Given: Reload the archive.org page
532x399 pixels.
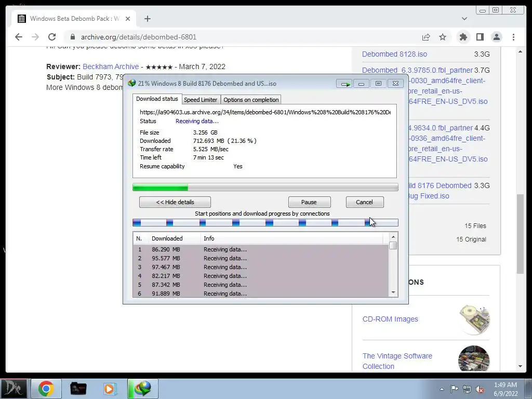Looking at the screenshot, I should click(x=52, y=37).
